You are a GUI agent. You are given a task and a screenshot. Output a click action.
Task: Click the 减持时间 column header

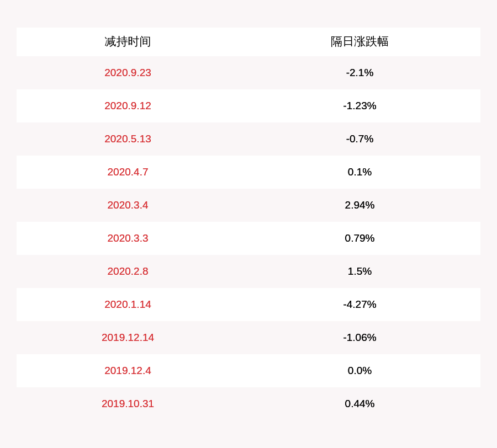[x=128, y=41]
